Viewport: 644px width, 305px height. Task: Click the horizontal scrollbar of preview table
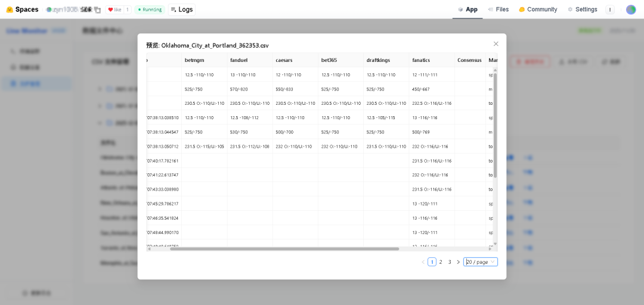tap(284, 249)
